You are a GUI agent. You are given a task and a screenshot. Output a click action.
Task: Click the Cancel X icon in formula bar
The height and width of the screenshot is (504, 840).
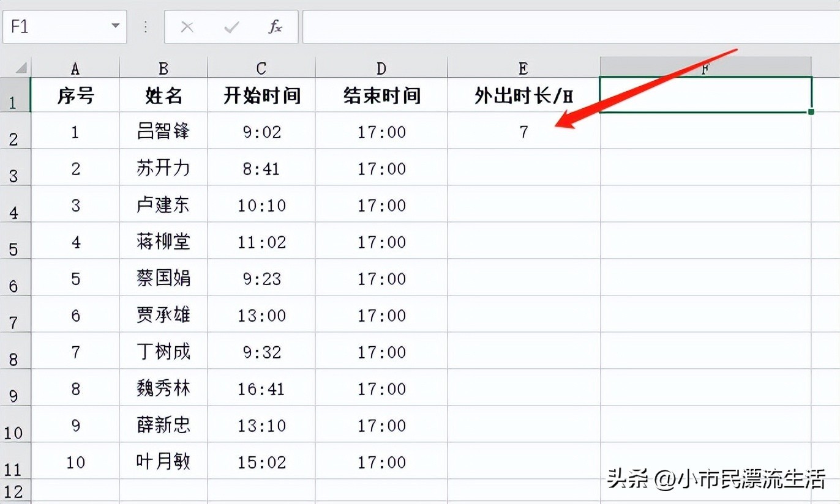187,27
